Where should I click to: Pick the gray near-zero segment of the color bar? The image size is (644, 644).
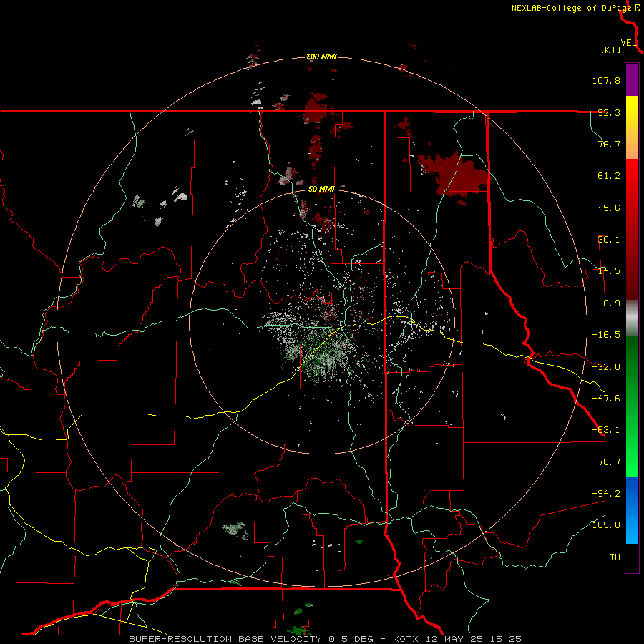coord(632,318)
